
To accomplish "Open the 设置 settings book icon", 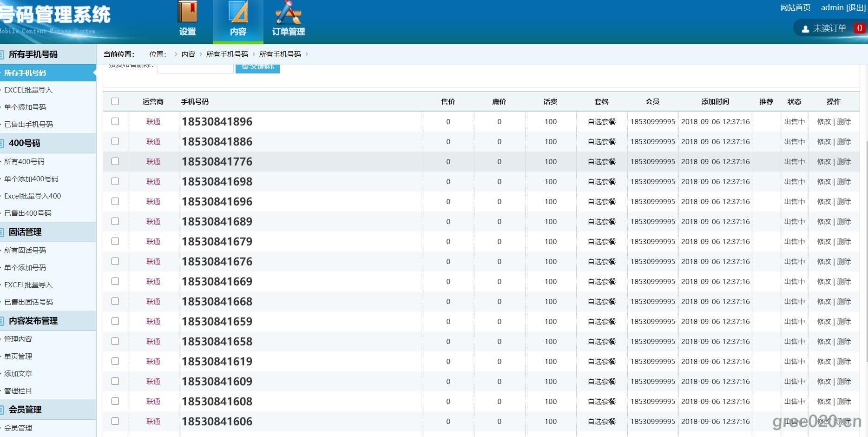I will (x=187, y=13).
